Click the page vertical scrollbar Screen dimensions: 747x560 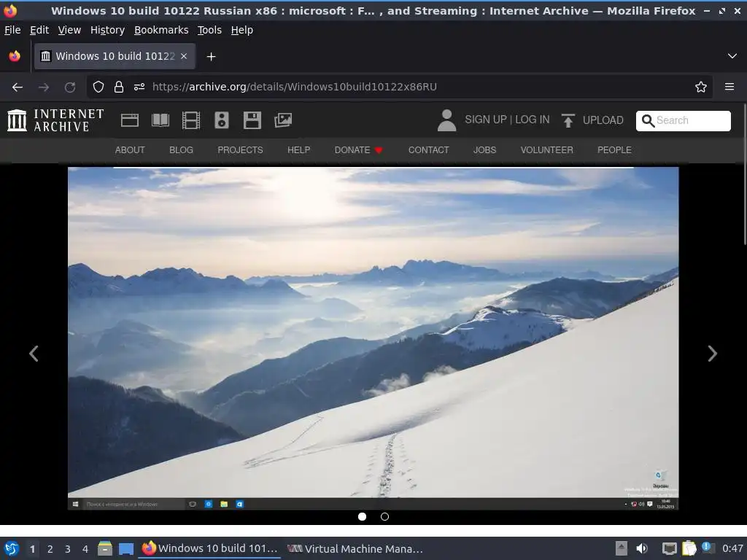[743, 174]
